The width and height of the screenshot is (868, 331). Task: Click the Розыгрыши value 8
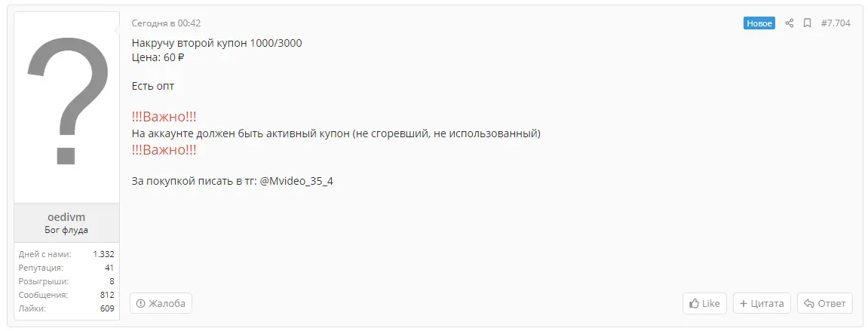point(112,281)
